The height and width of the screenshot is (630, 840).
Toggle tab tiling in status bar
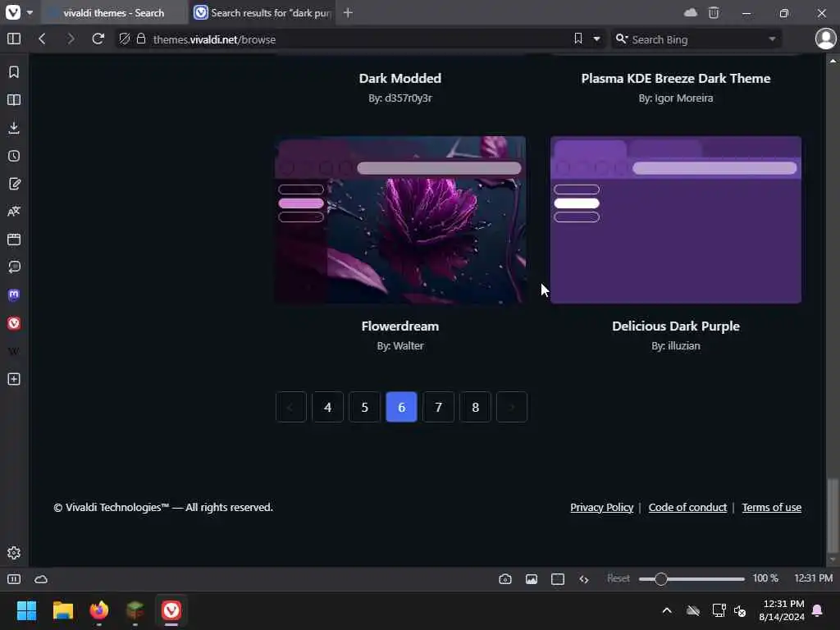click(x=558, y=579)
